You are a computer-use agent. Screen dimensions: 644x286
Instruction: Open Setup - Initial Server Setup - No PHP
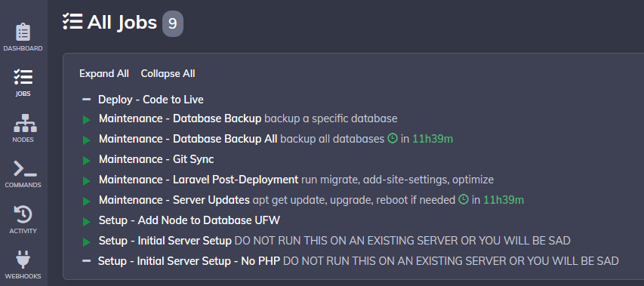(189, 261)
